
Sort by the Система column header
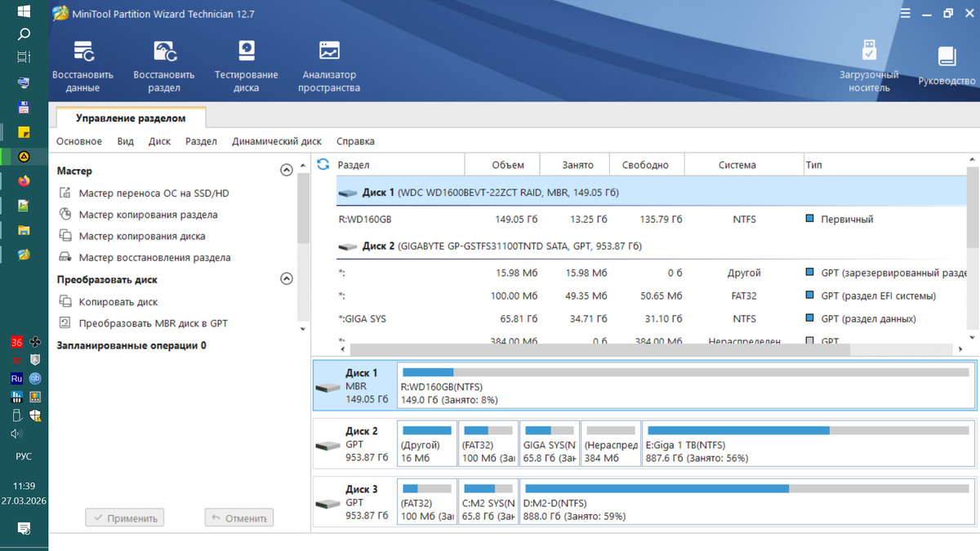(744, 165)
